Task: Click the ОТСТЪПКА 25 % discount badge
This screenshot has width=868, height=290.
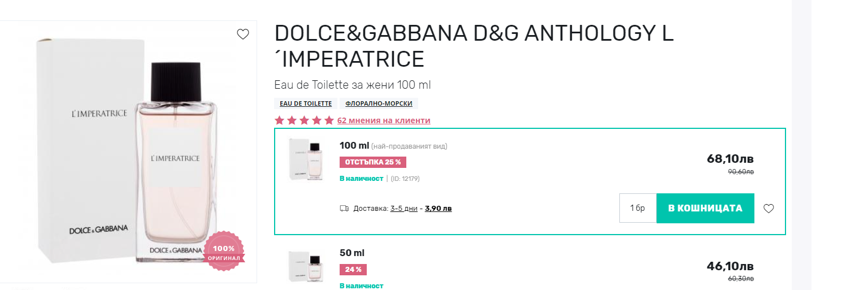Action: coord(373,162)
